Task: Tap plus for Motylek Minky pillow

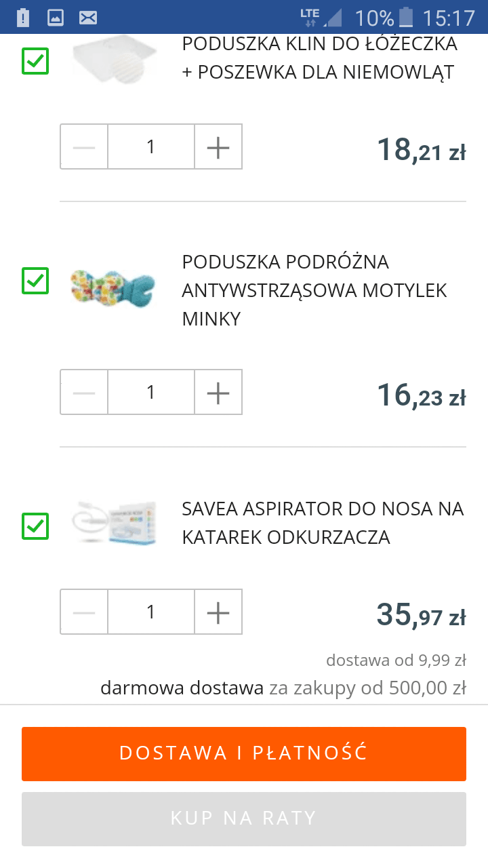Action: pos(218,392)
